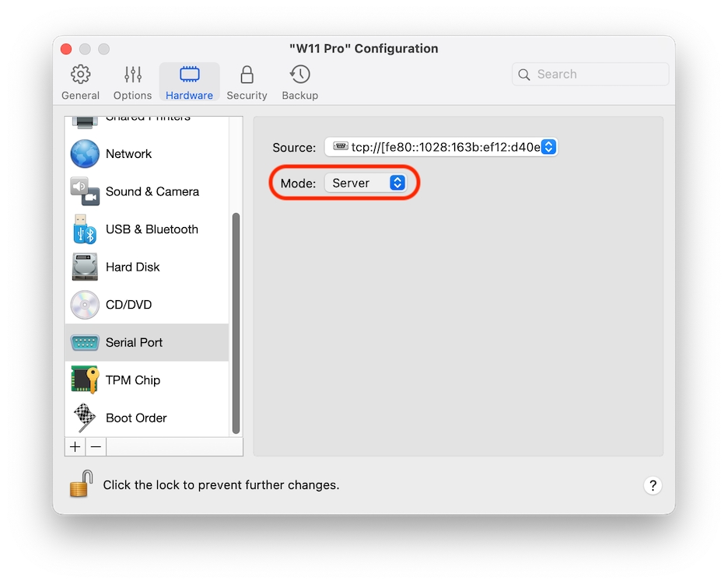
Task: Switch to the General tab
Action: click(80, 83)
